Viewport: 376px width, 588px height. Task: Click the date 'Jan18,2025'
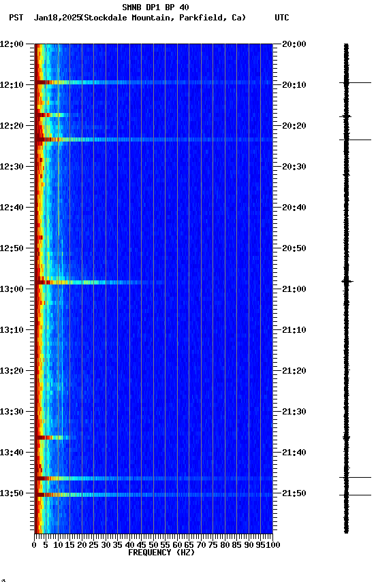57,18
